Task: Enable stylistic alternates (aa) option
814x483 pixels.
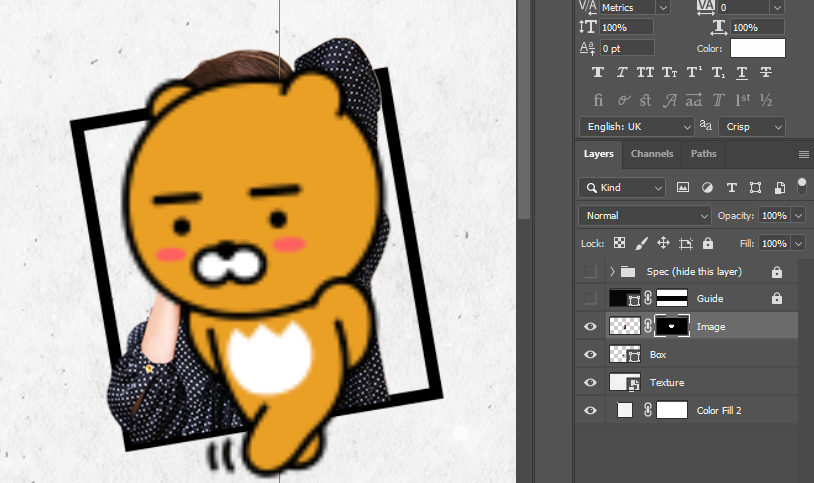Action: click(x=694, y=100)
